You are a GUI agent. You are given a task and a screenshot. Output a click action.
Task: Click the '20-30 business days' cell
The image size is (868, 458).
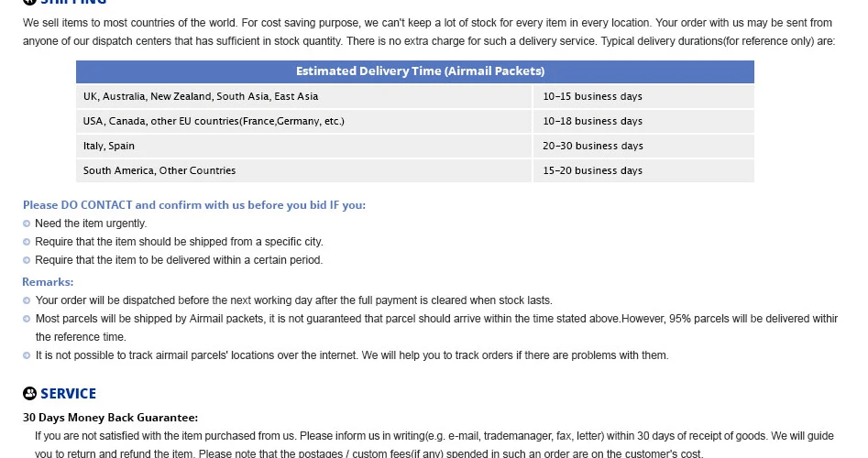[x=643, y=146]
